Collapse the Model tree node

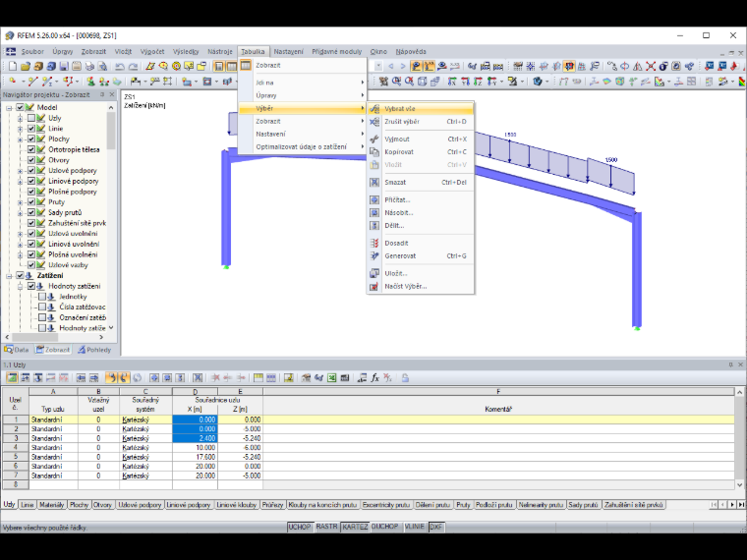[9, 108]
